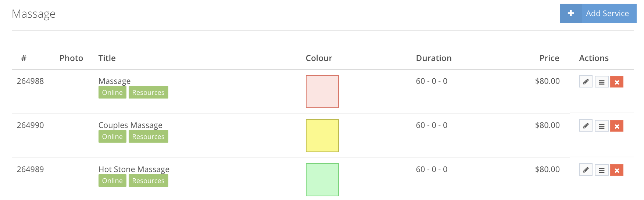Edit the Hot Stone Massage service
The width and height of the screenshot is (644, 200).
pos(586,170)
